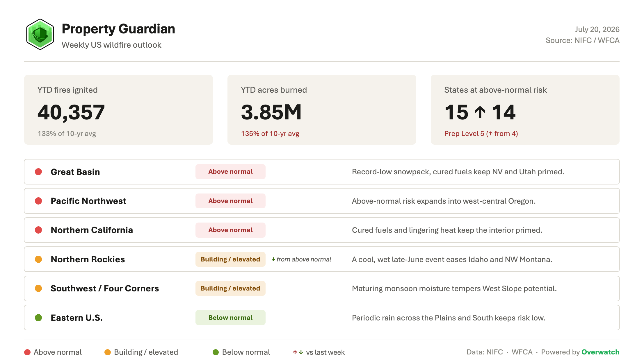Click '135% of 10-yr avg' in red
This screenshot has height=362, width=644.
pyautogui.click(x=270, y=134)
